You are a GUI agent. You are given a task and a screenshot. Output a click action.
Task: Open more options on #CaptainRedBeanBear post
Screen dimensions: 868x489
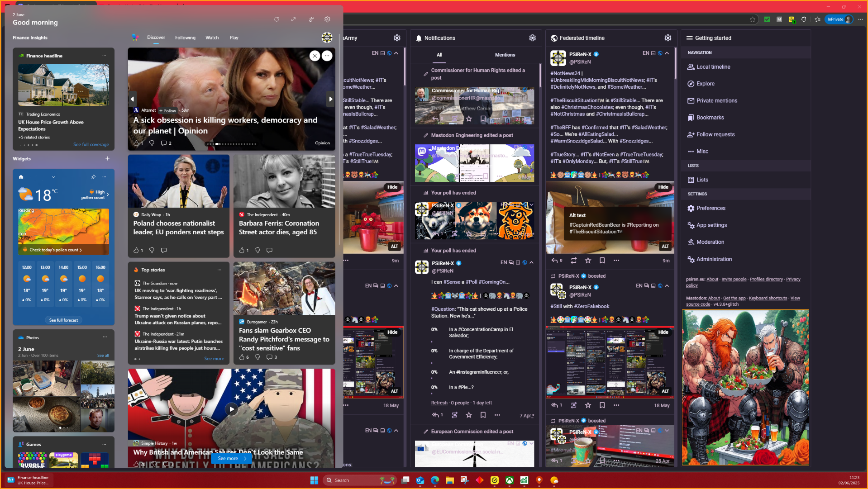click(x=616, y=261)
